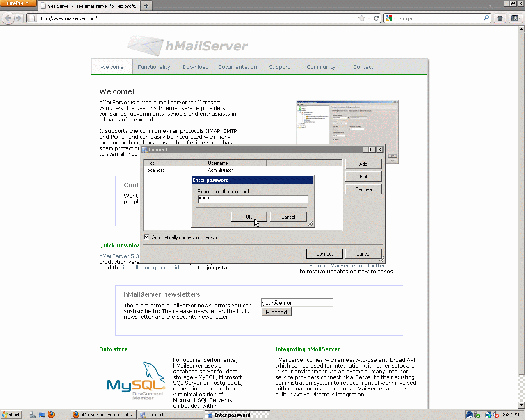Screen dimensions: 525x420
Task: Open the Community navigation tab
Action: [321, 67]
